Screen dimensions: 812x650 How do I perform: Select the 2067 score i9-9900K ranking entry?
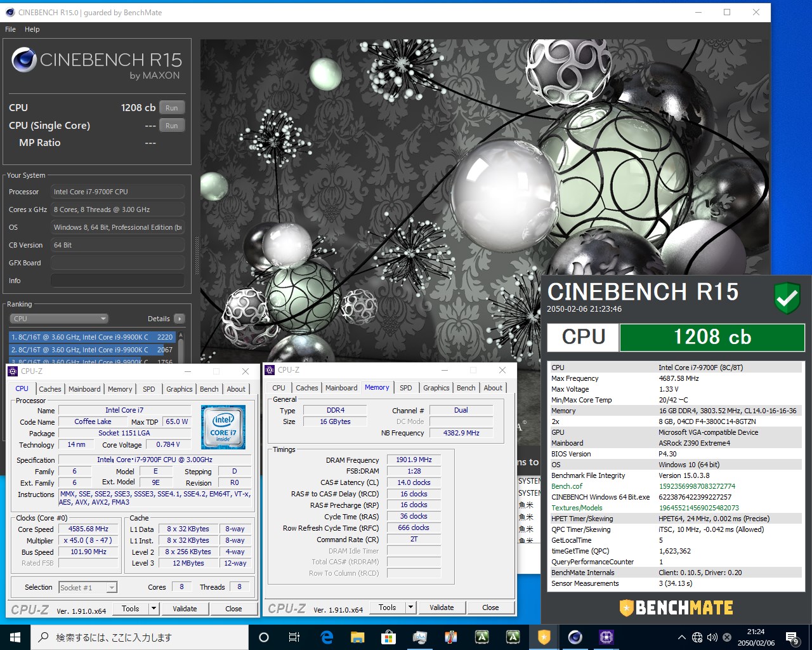pos(92,350)
